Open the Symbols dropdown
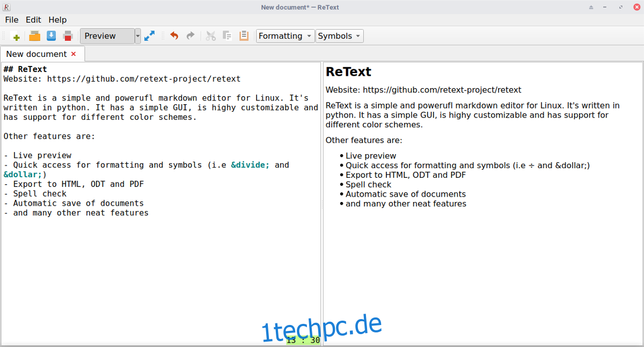Viewport: 644px width, 347px height. [339, 36]
